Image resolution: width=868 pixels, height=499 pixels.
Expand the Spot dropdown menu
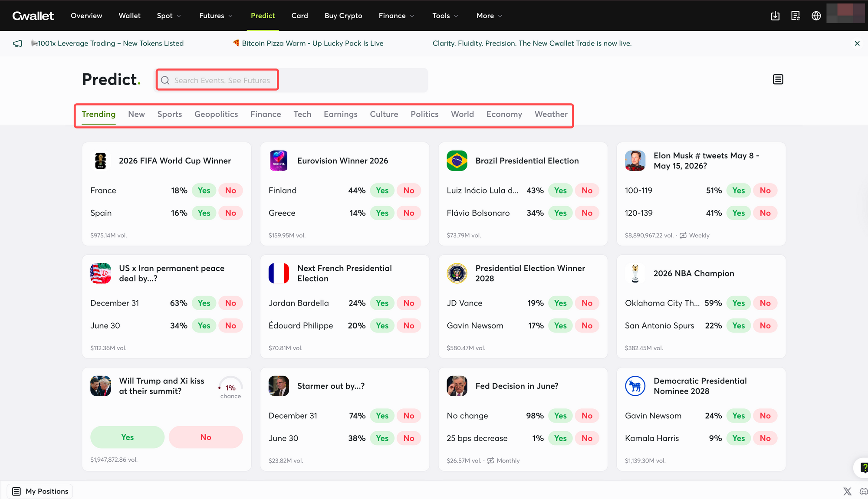click(x=169, y=16)
